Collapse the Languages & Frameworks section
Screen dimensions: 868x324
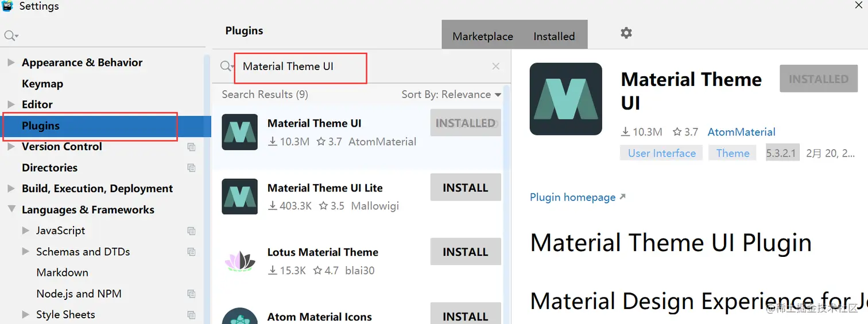tap(11, 210)
